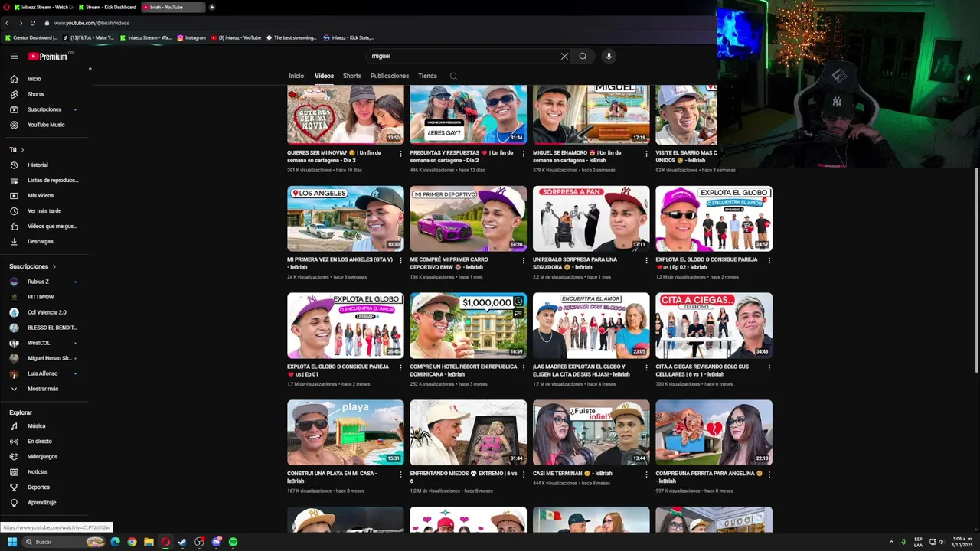
Task: Switch to Stream - Kick Dashboard browser tab
Action: [x=108, y=7]
